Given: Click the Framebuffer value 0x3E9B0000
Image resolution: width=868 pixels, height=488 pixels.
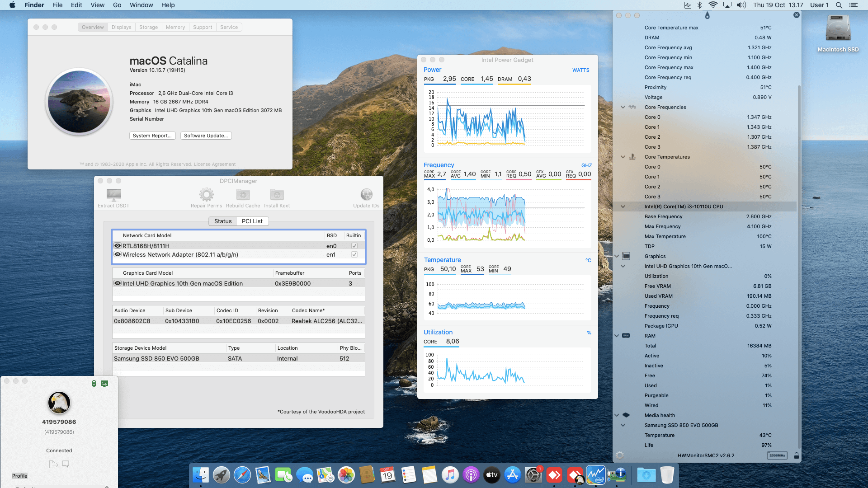Looking at the screenshot, I should click(x=292, y=283).
